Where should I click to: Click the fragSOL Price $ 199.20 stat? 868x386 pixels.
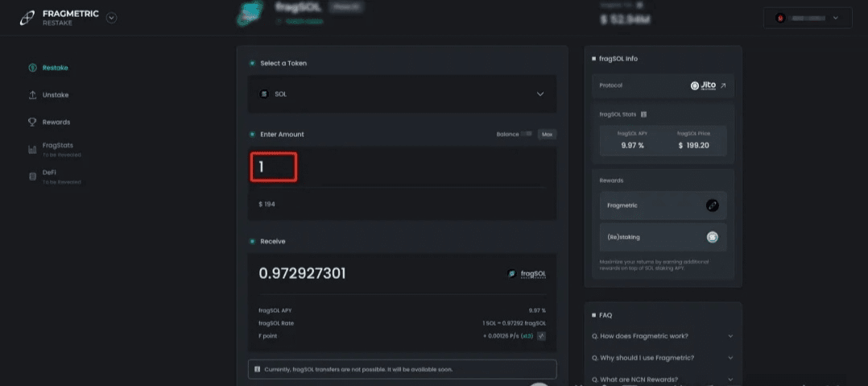pyautogui.click(x=693, y=140)
